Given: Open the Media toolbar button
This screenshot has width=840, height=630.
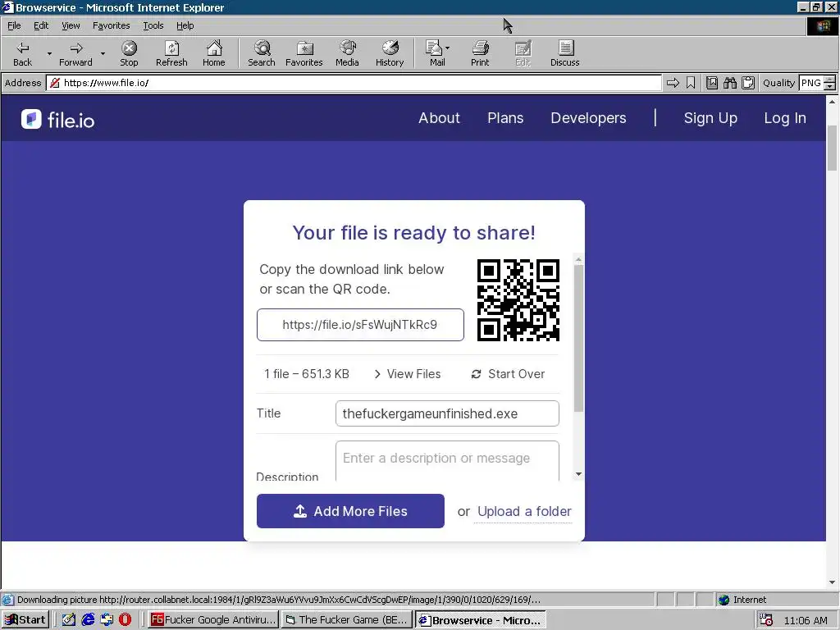Looking at the screenshot, I should (347, 53).
